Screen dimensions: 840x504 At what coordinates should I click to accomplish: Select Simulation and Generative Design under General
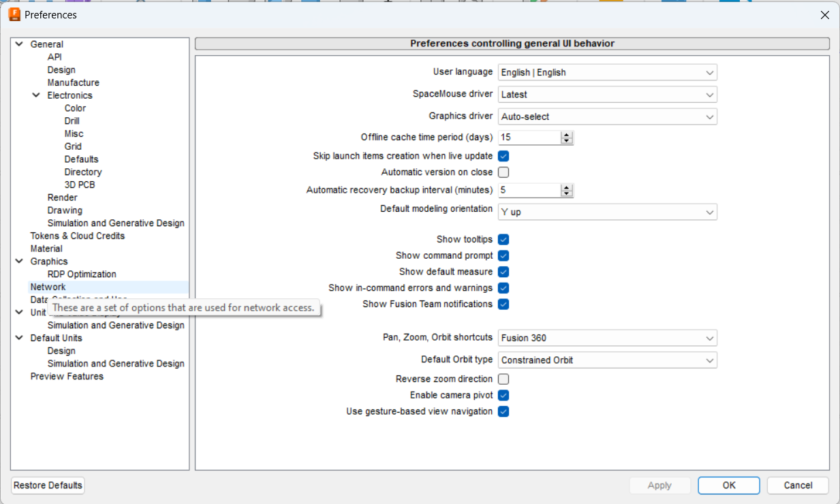pos(116,223)
